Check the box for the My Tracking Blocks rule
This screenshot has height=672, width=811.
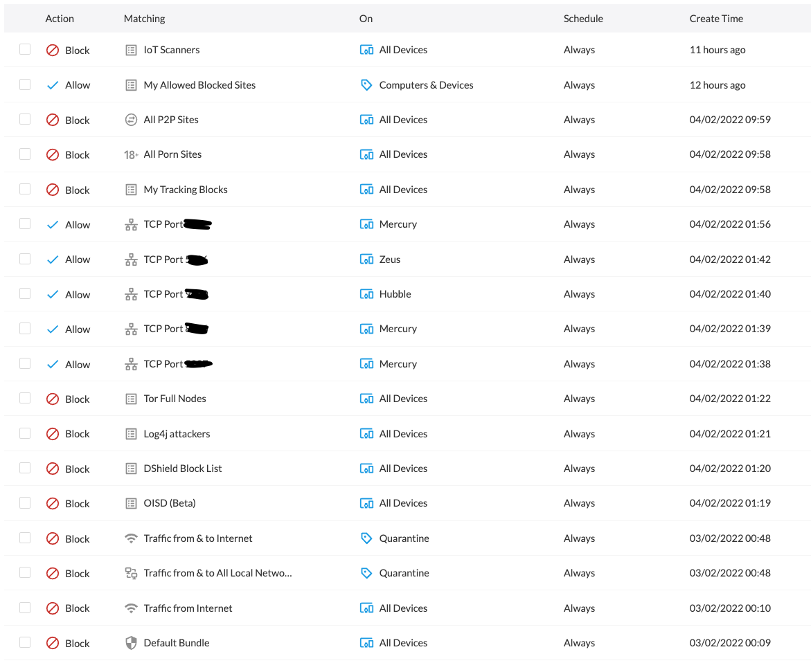[25, 189]
